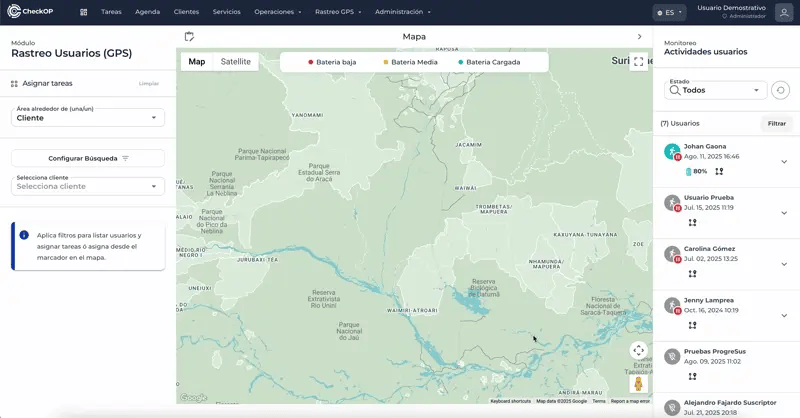Click the red Bateria baja legend dot
Viewport: 800px width, 418px height.
pos(310,62)
